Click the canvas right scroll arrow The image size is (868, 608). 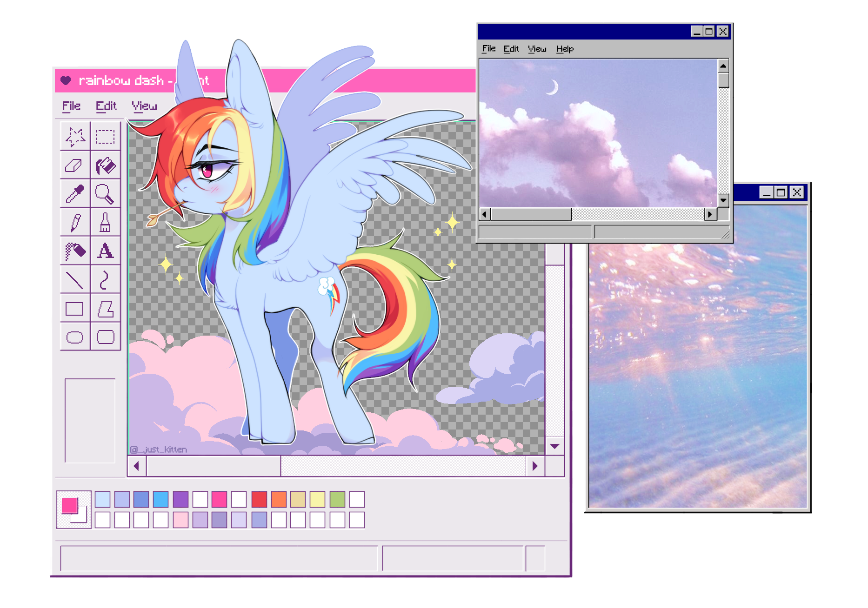(x=535, y=466)
